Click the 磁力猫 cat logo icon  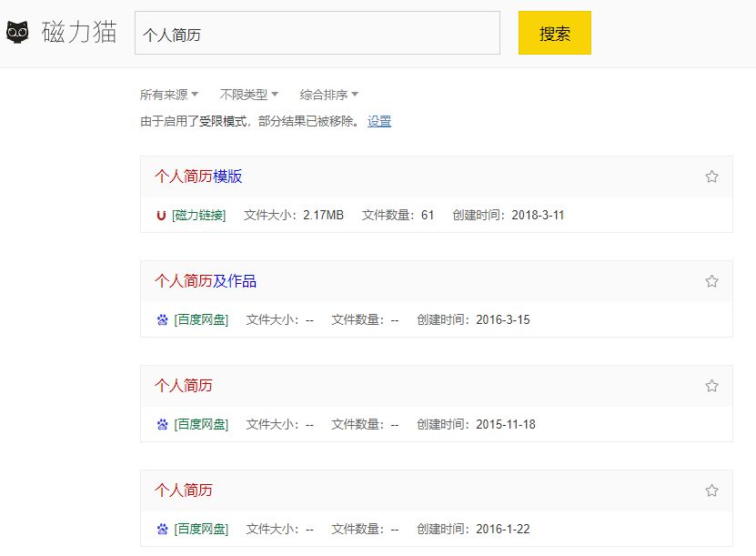click(x=17, y=34)
